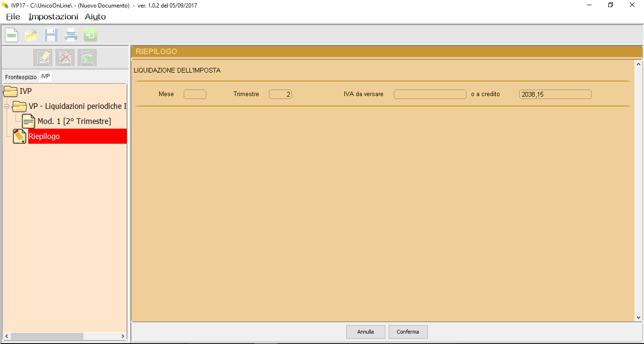Click the edit module pencil icon
The image size is (644, 344).
pyautogui.click(x=43, y=57)
